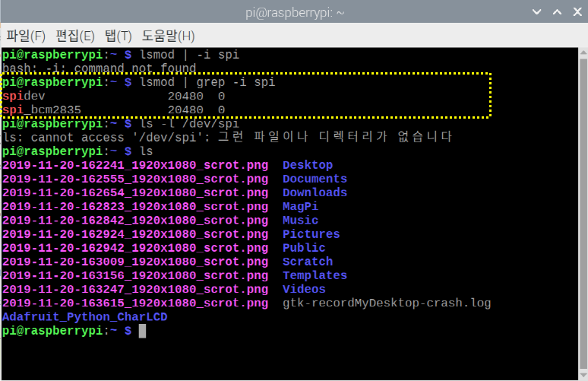The height and width of the screenshot is (381, 588).
Task: Click file 2019-11-20-162924_1920x1080_scrot.png
Action: tap(135, 234)
